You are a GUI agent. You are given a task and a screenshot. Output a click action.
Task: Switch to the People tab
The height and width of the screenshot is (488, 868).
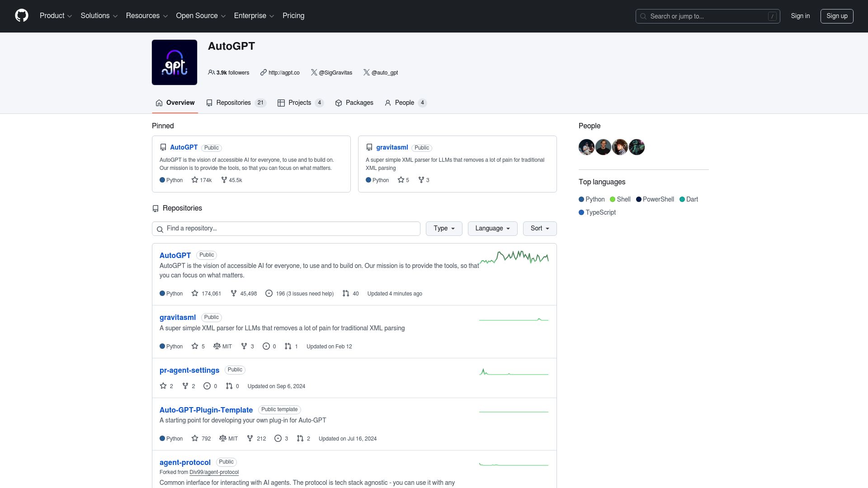click(405, 103)
